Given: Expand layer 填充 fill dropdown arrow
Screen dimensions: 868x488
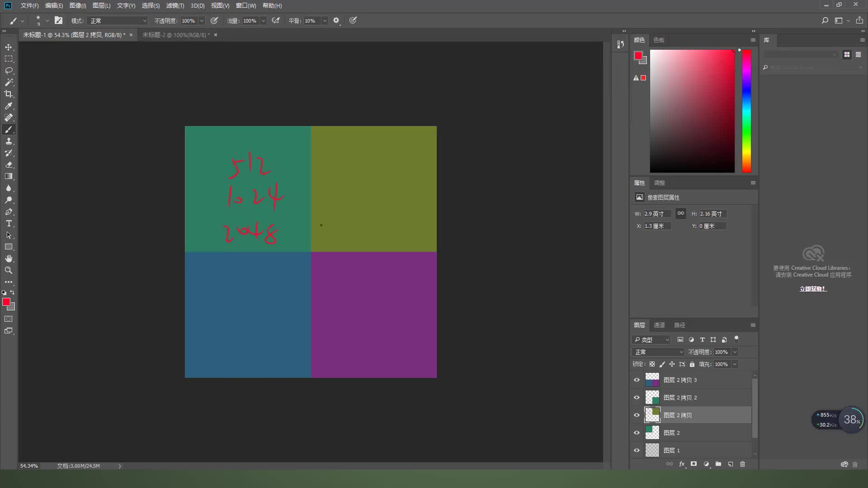Looking at the screenshot, I should pos(735,364).
